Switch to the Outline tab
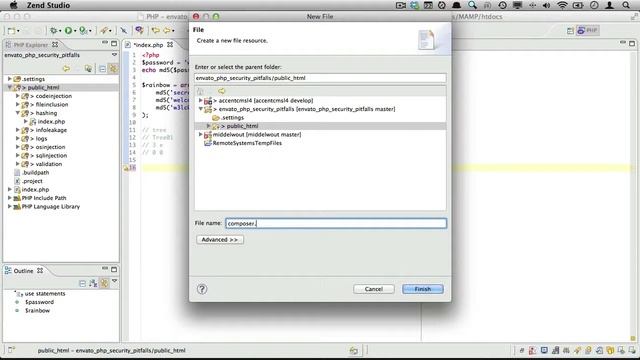Viewport: 640px width, 360px height. coord(23,271)
